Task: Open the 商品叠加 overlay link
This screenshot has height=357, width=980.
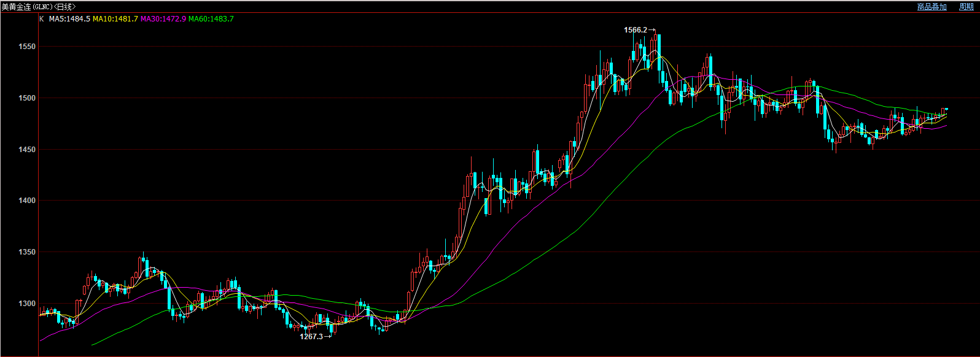Action: 931,7
